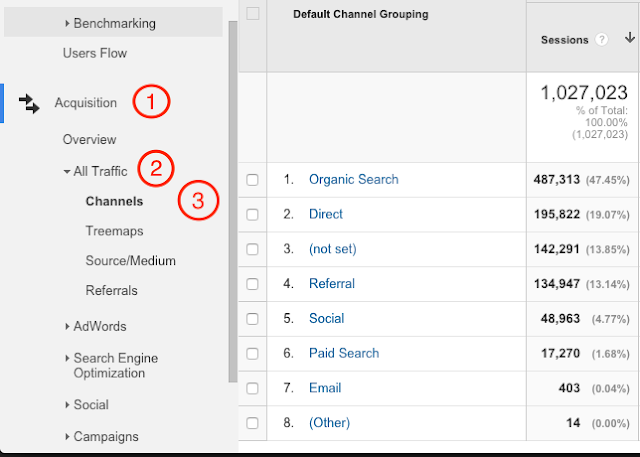Click the sidebar vertical scrollbar

(233, 200)
